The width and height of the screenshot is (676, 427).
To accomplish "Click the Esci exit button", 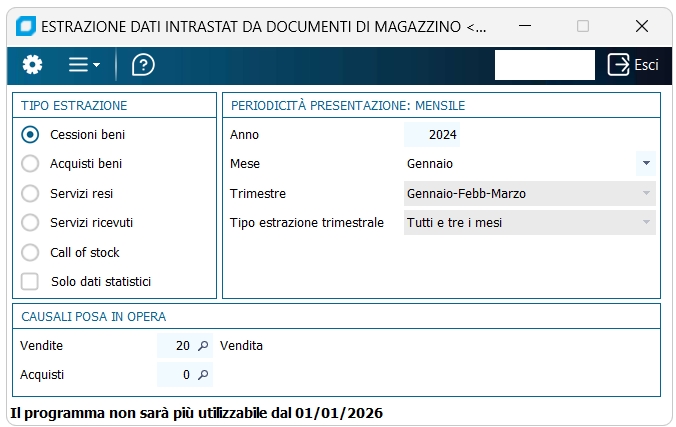I will pyautogui.click(x=633, y=65).
